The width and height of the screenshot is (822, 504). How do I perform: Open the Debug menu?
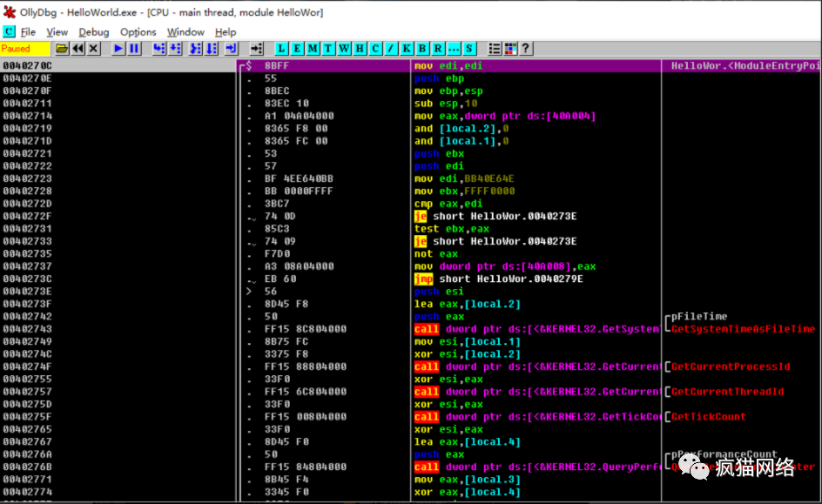(94, 32)
